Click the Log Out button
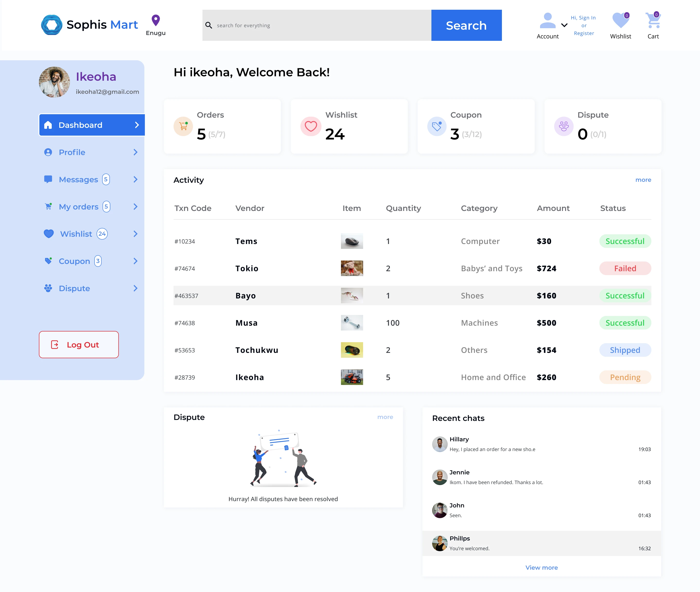The height and width of the screenshot is (592, 700). 79,345
